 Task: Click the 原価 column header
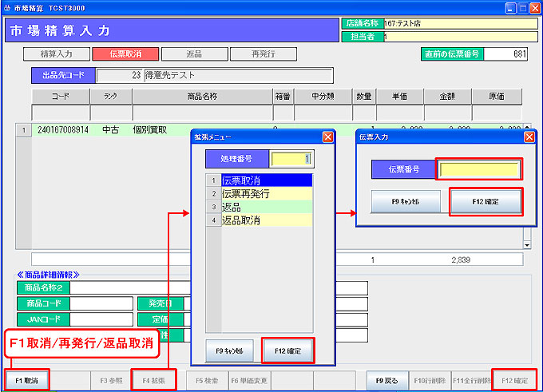pyautogui.click(x=497, y=97)
